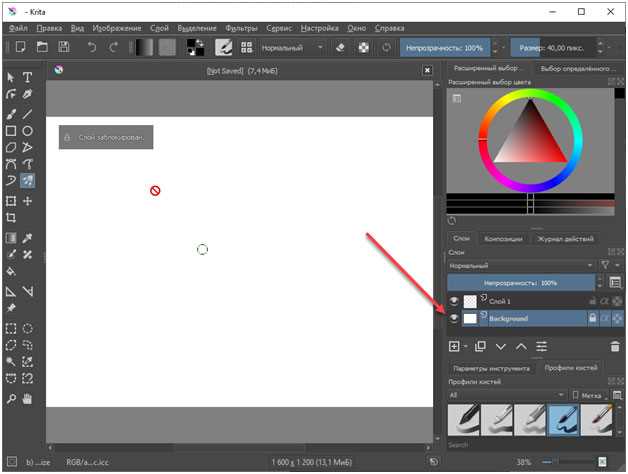Image resolution: width=628 pixels, height=474 pixels.
Task: Create a new document from toolbar
Action: [x=20, y=48]
